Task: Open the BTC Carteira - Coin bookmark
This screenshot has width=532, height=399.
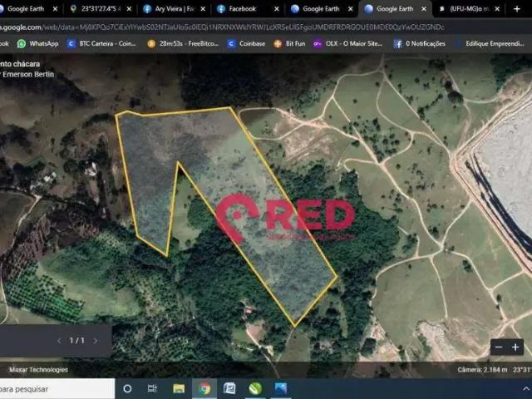Action: coord(101,43)
